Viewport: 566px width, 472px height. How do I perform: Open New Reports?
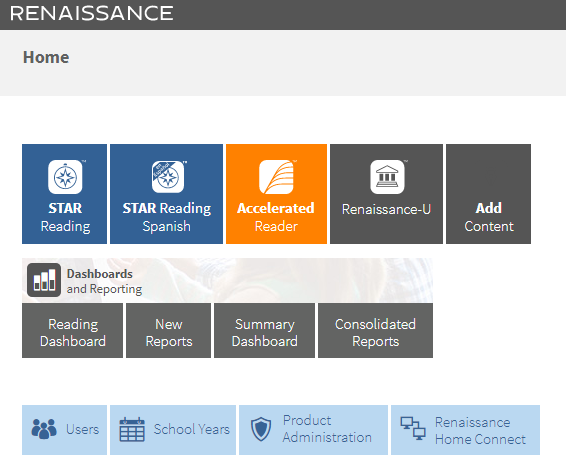169,331
